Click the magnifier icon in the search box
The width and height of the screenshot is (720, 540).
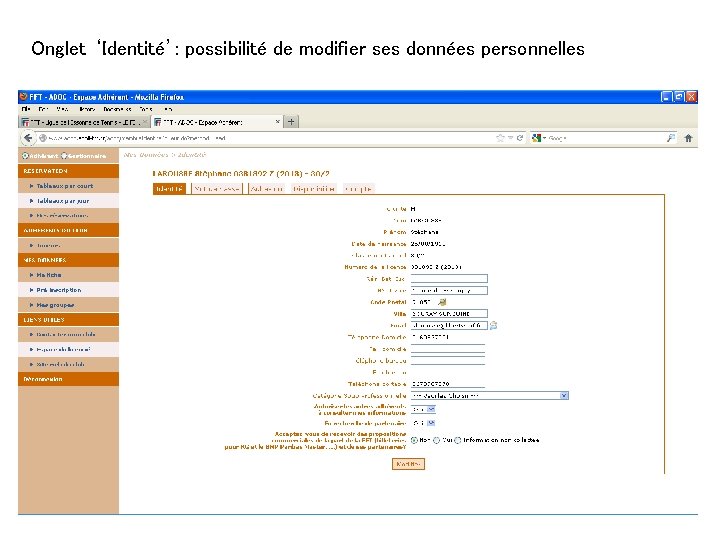click(671, 138)
